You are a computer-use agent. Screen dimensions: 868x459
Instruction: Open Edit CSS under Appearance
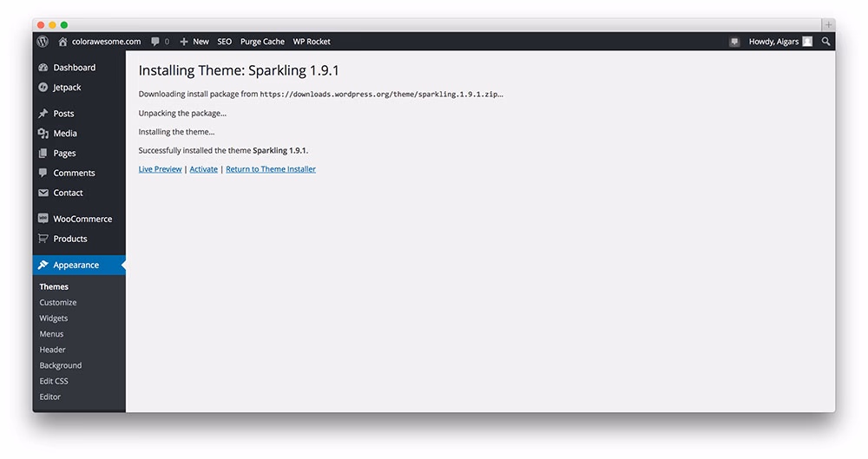point(54,381)
